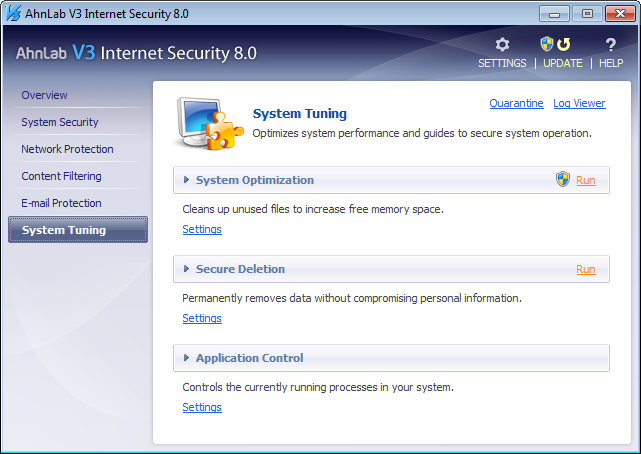
Task: Minimize the AhnLab window
Action: (x=554, y=14)
